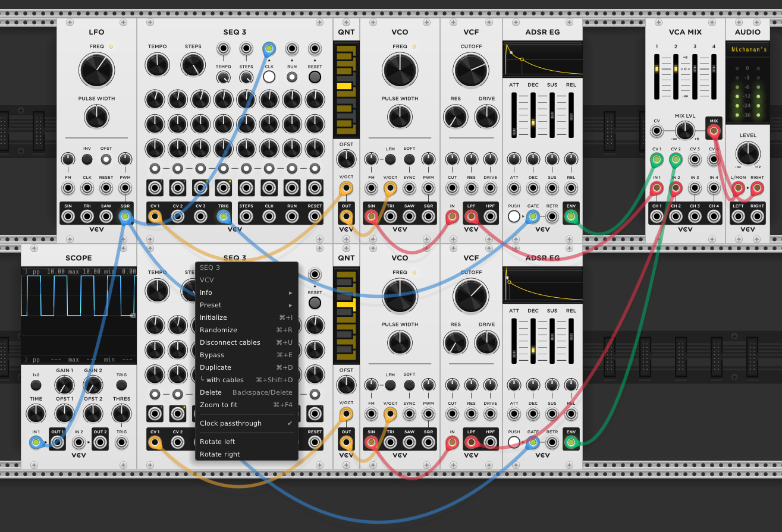Toggle the SCOPE 1x2 button
The height and width of the screenshot is (532, 782).
click(x=36, y=385)
